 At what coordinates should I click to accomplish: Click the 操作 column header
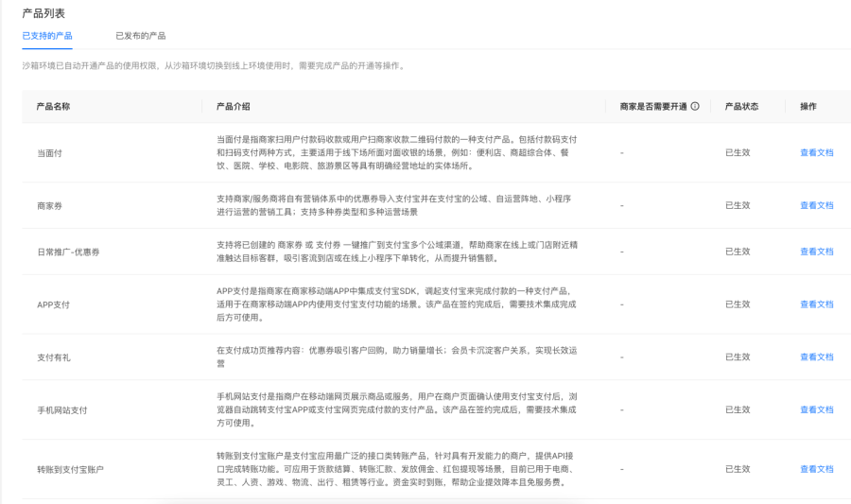[x=808, y=106]
